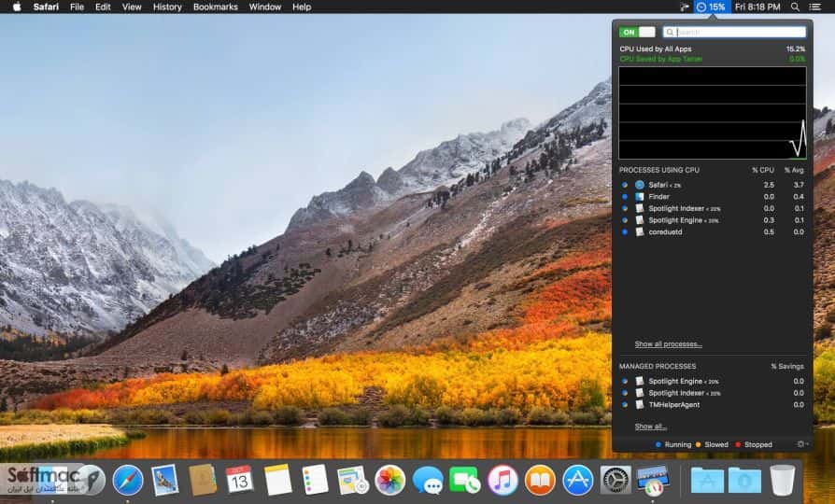Image resolution: width=835 pixels, height=504 pixels.
Task: Click the coreduetd process icon
Action: coord(640,232)
